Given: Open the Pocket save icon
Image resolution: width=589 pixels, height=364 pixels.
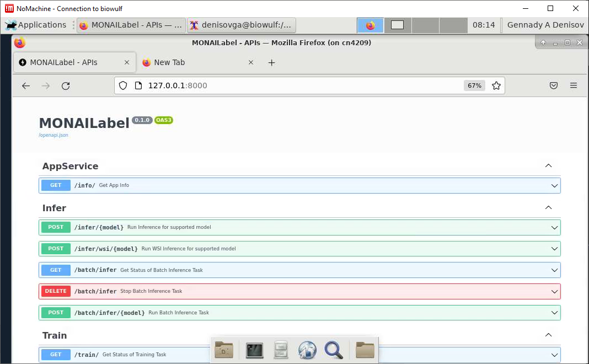Looking at the screenshot, I should (554, 85).
